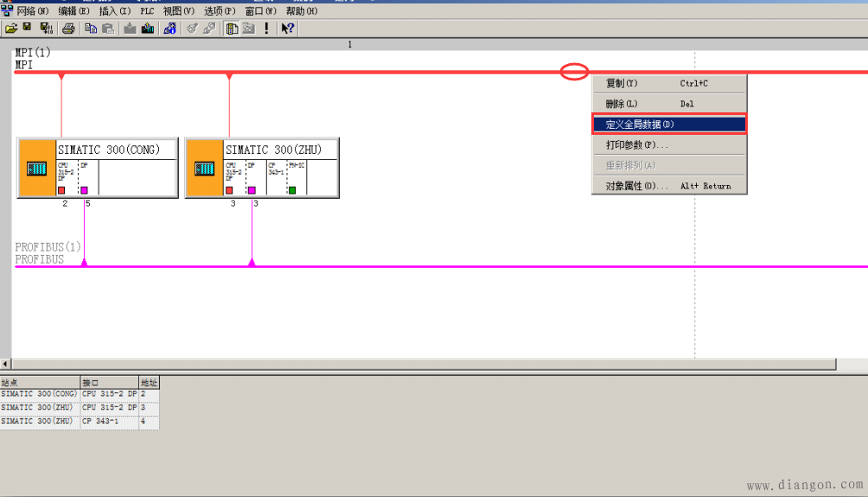868x497 pixels.
Task: Open the PLC menu
Action: point(147,11)
